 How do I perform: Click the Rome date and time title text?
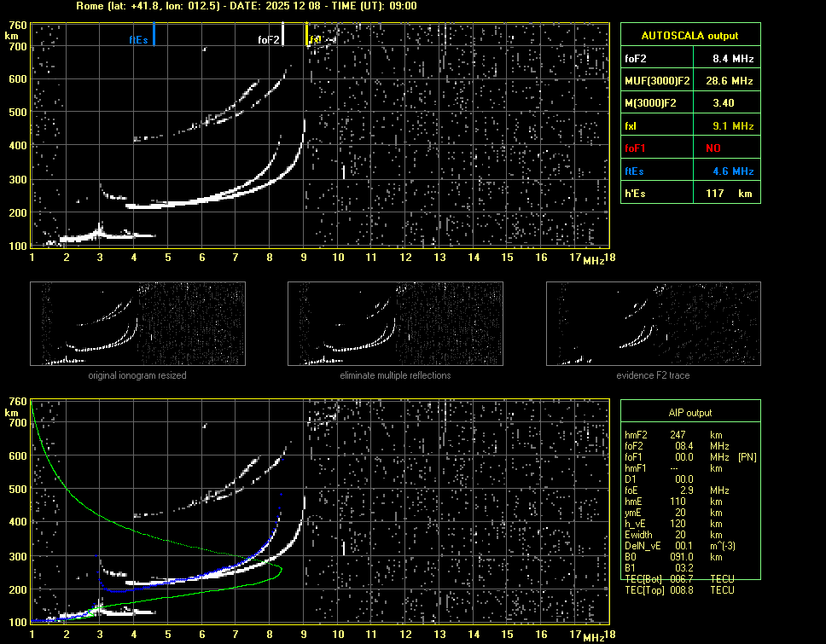coord(245,6)
